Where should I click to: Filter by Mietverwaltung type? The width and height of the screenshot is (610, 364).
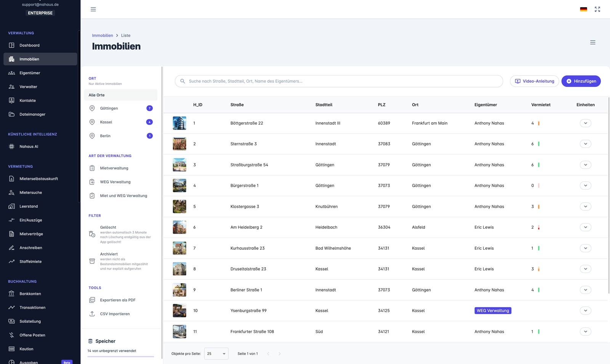120,168
